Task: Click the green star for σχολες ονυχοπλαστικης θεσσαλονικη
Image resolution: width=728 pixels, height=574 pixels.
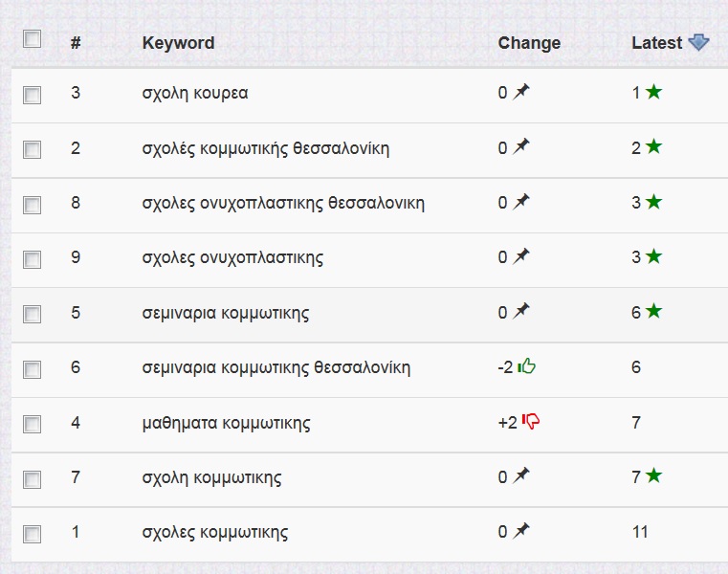Action: click(x=653, y=202)
